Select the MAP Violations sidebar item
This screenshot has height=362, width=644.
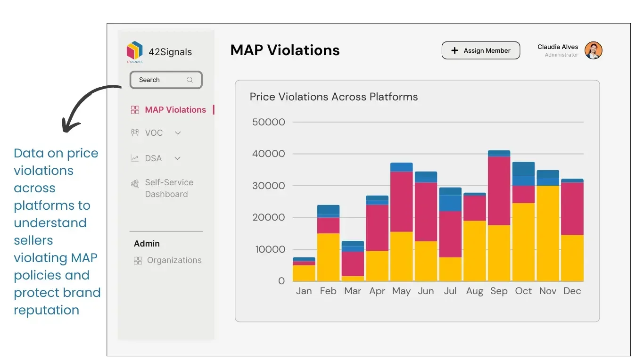point(173,109)
